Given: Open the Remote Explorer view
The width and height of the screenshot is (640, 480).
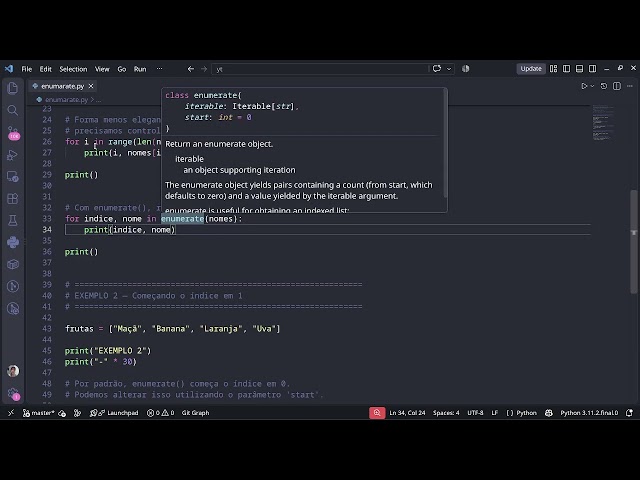Looking at the screenshot, I should coord(13,177).
